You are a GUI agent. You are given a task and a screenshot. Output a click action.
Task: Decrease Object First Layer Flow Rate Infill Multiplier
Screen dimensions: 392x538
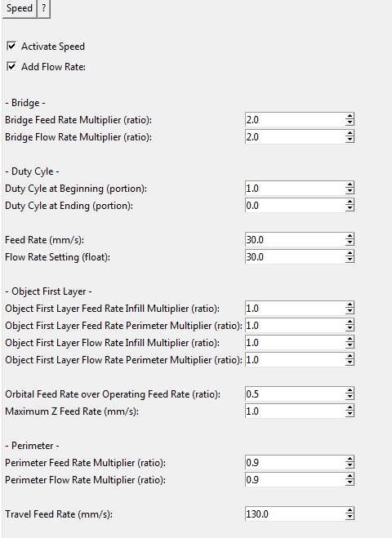click(x=350, y=346)
